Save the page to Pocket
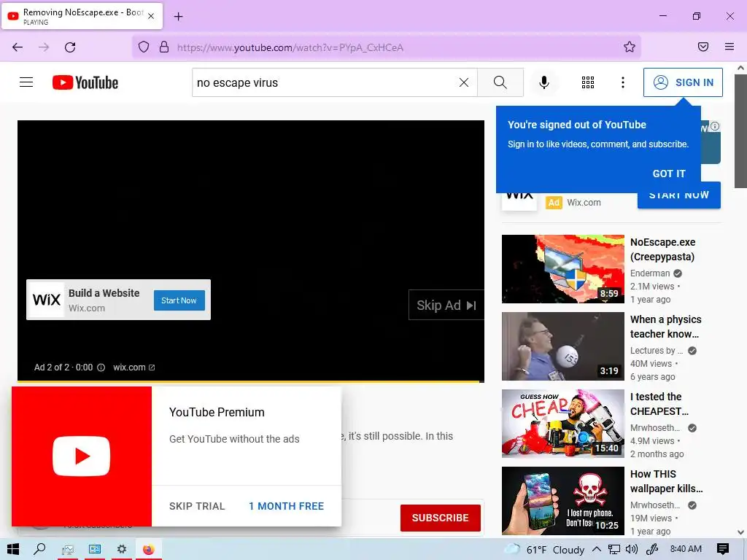Image resolution: width=747 pixels, height=560 pixels. coord(703,47)
